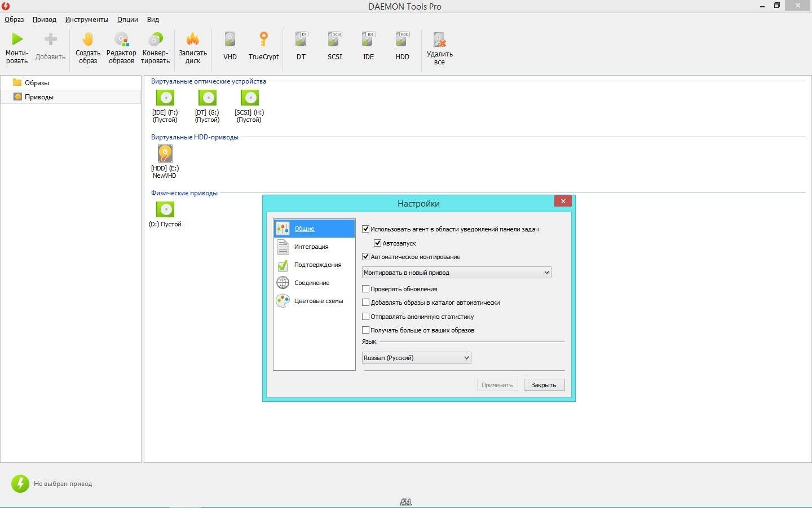Open the TrueCrypt key tool
Image resolution: width=812 pixels, height=508 pixels.
click(x=264, y=46)
